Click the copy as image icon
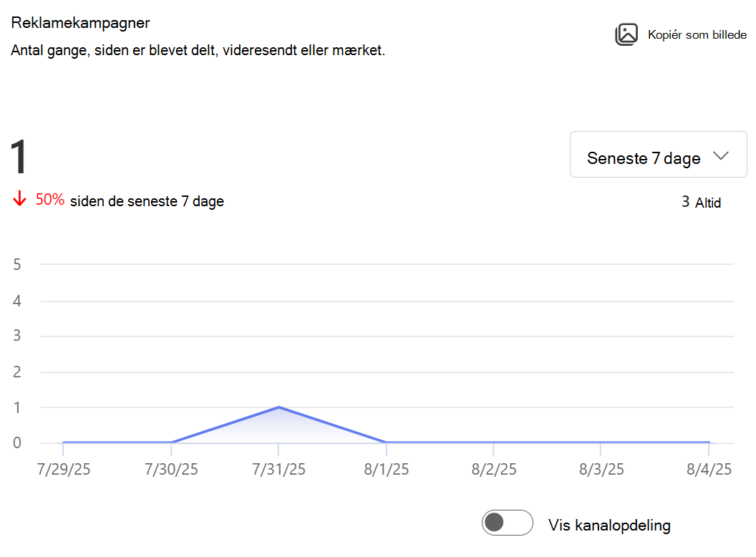The image size is (756, 557). point(626,34)
